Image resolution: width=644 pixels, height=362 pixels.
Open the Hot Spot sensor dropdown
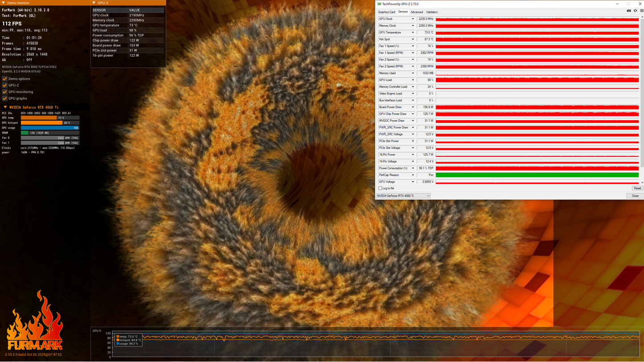[413, 39]
